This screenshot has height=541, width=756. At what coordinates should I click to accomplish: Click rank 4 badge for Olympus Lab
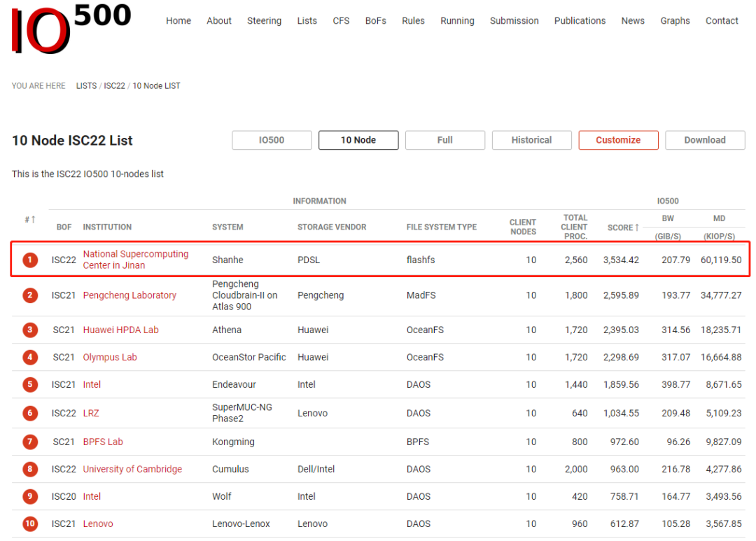pos(30,358)
